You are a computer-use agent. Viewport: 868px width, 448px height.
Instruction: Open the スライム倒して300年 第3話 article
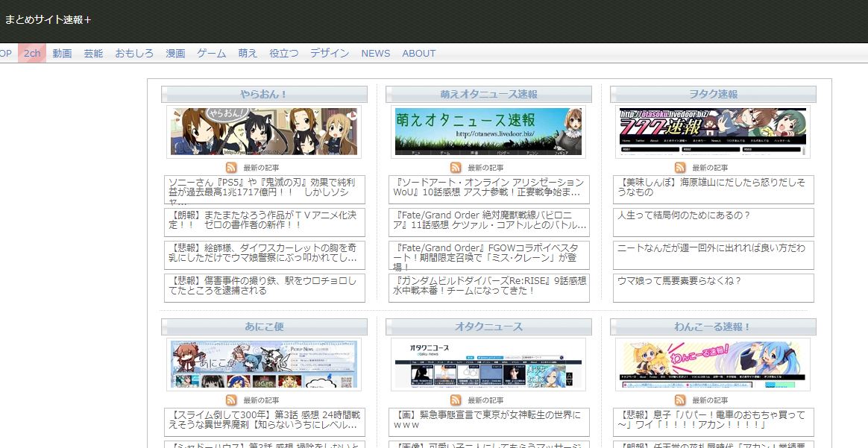(x=265, y=423)
